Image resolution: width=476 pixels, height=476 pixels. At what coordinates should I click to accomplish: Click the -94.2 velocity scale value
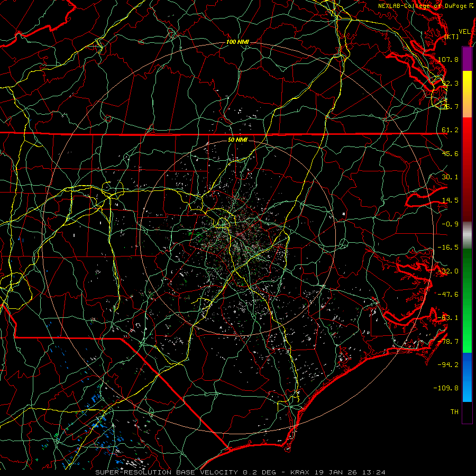coord(448,365)
